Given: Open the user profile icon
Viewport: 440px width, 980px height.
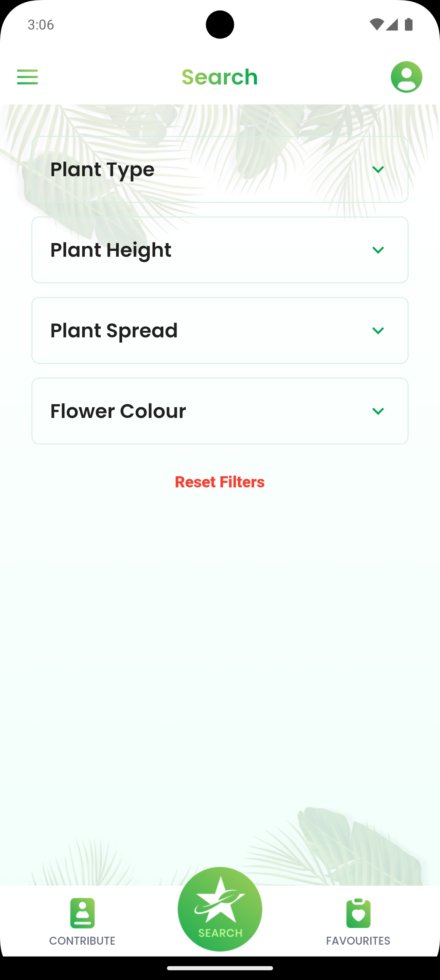Looking at the screenshot, I should coord(406,77).
